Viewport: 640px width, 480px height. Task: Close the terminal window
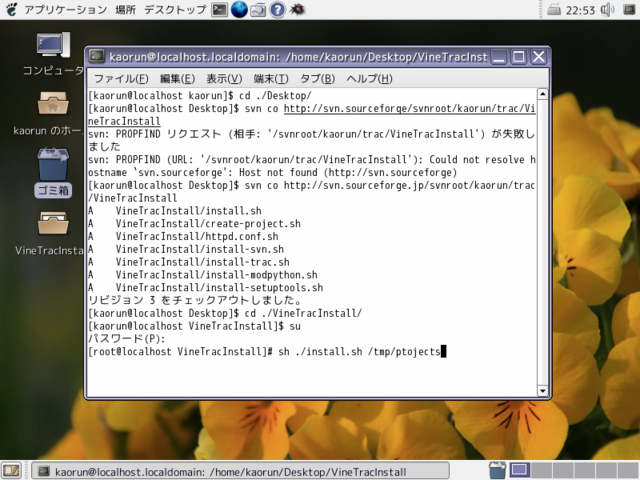(x=539, y=57)
